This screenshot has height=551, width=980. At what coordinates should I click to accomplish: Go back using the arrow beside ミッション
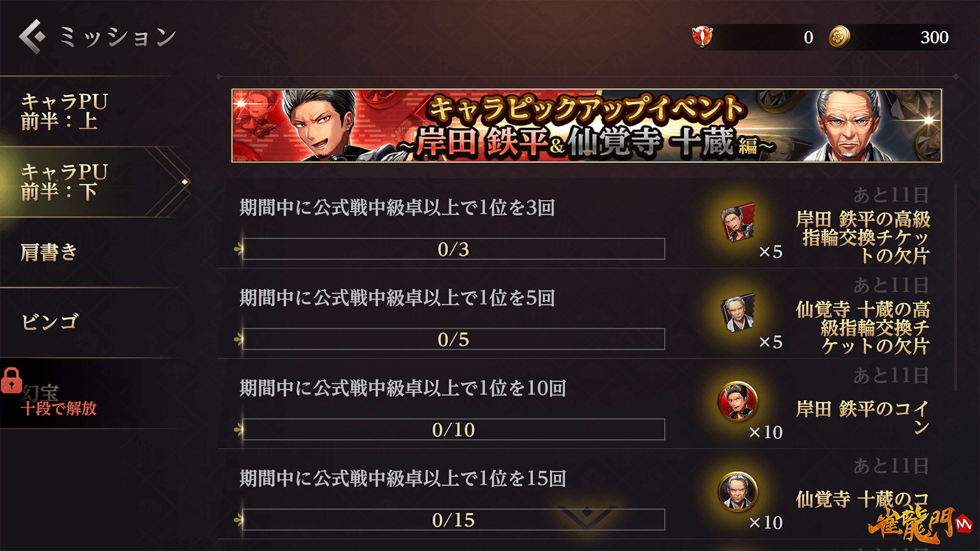pos(32,37)
